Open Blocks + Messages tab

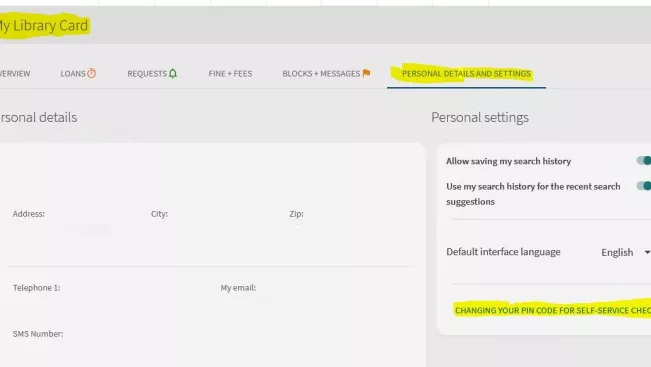click(x=326, y=74)
